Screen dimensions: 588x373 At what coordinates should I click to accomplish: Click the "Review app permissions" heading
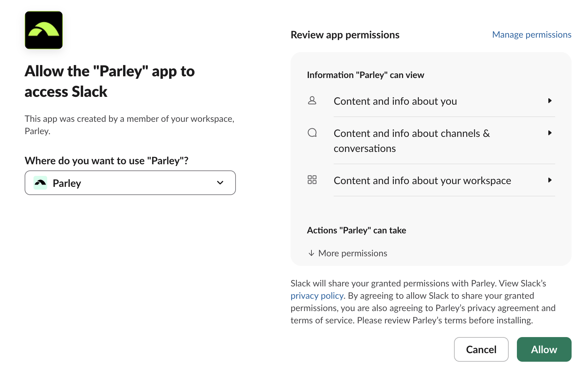(345, 35)
